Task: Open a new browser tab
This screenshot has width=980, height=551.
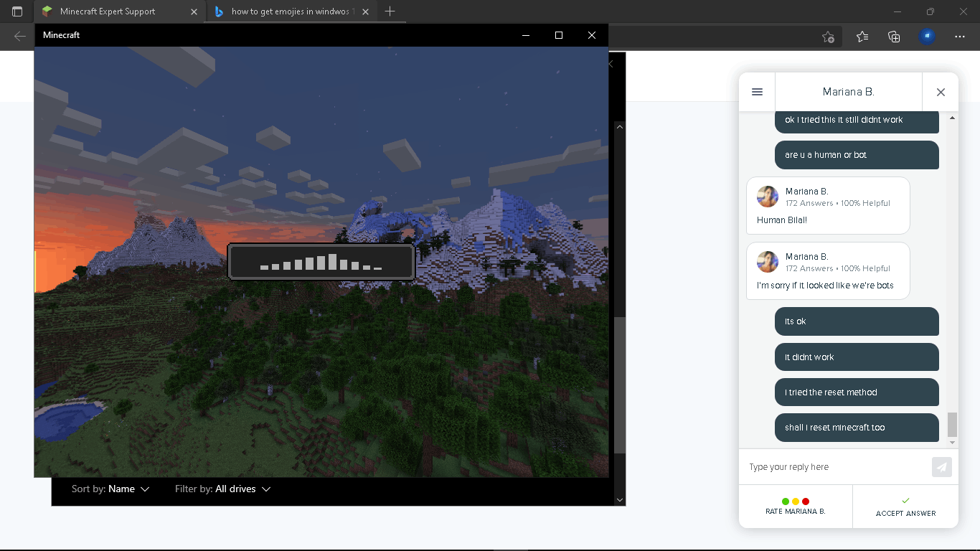Action: point(390,11)
